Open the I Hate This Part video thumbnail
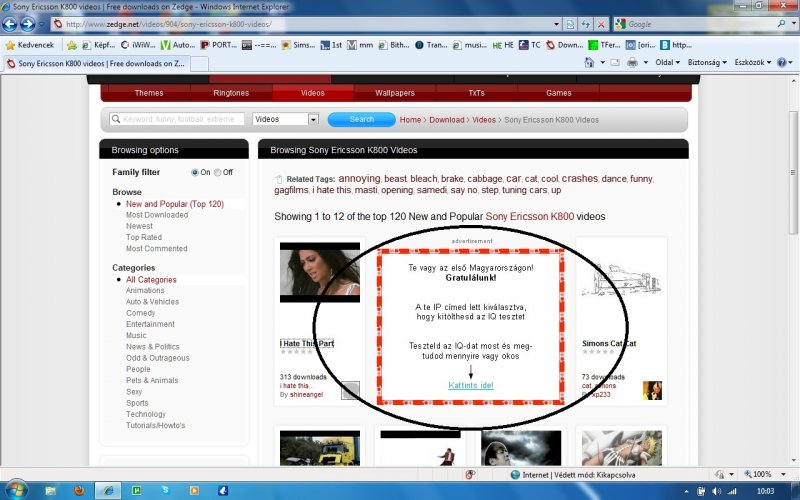The height and width of the screenshot is (500, 800). (320, 272)
